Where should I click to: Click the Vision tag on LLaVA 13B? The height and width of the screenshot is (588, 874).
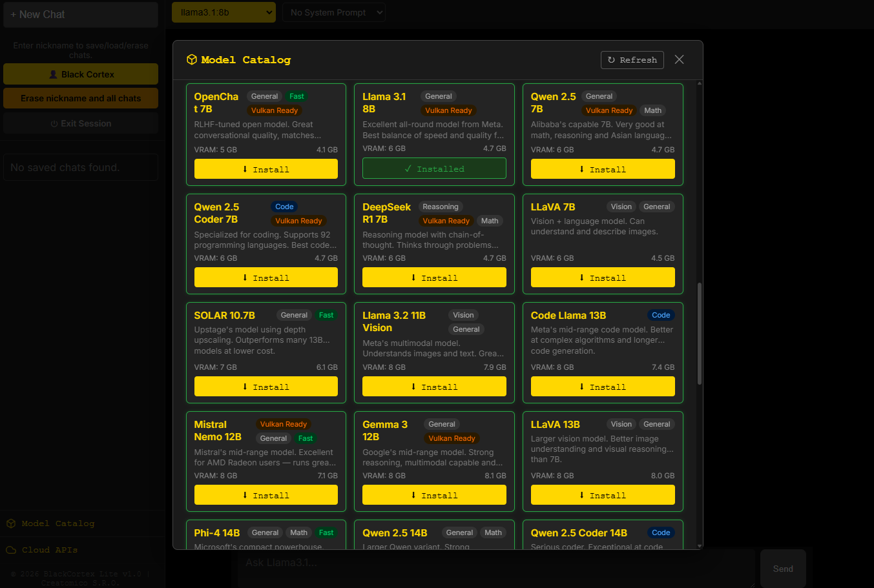621,424
